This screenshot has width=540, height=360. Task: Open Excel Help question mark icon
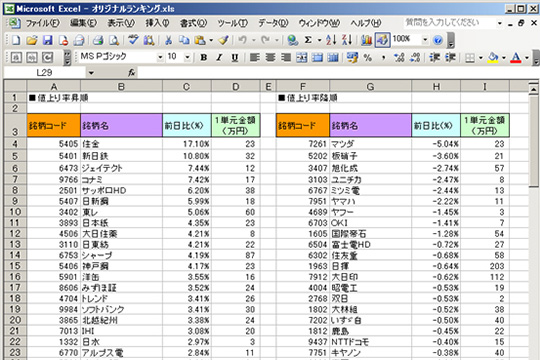click(438, 40)
